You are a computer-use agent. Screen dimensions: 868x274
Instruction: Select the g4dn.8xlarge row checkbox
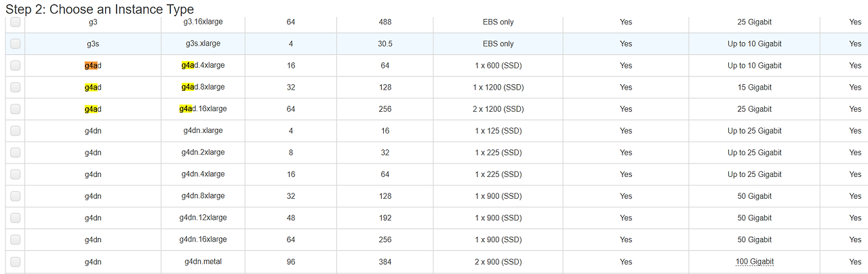(15, 196)
